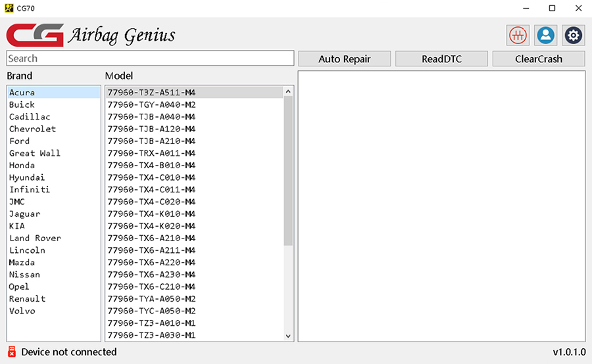Select Honda brand
The image size is (592, 364).
pos(54,165)
